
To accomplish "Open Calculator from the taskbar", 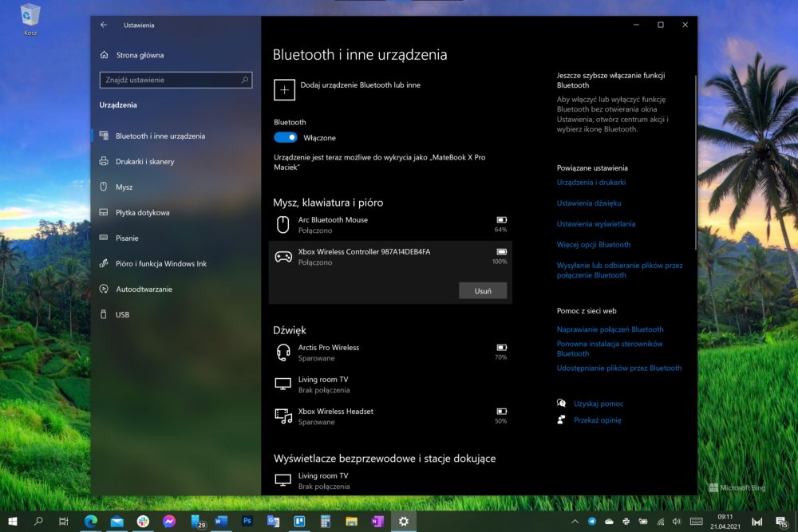I will 326,522.
